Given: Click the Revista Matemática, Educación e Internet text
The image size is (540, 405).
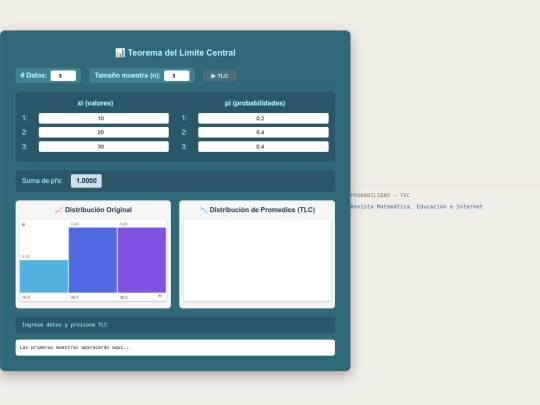Looking at the screenshot, I should point(416,207).
